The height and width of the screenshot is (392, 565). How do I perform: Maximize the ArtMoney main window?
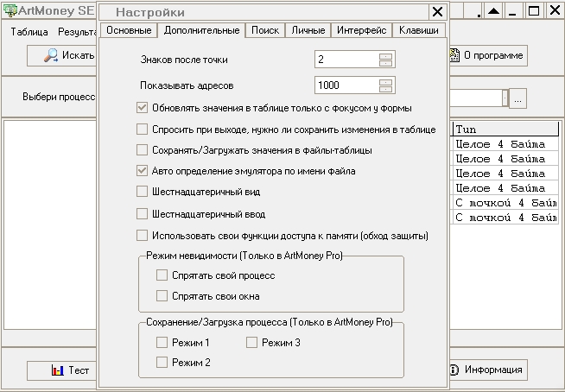click(x=534, y=11)
